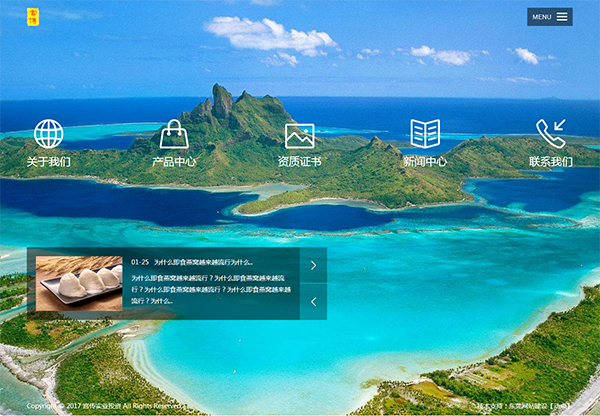Click the Copyright 2017 footer text
The image size is (600, 416).
pyautogui.click(x=105, y=406)
